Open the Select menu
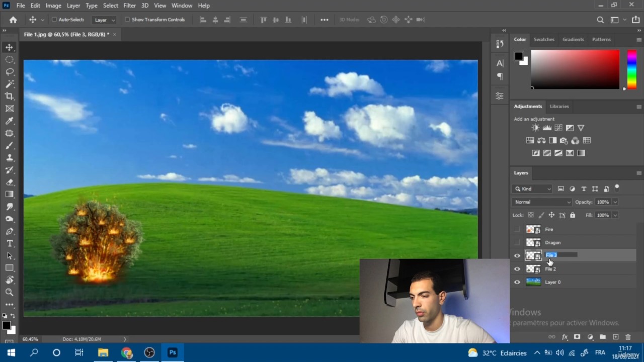This screenshot has width=644, height=362. [111, 6]
